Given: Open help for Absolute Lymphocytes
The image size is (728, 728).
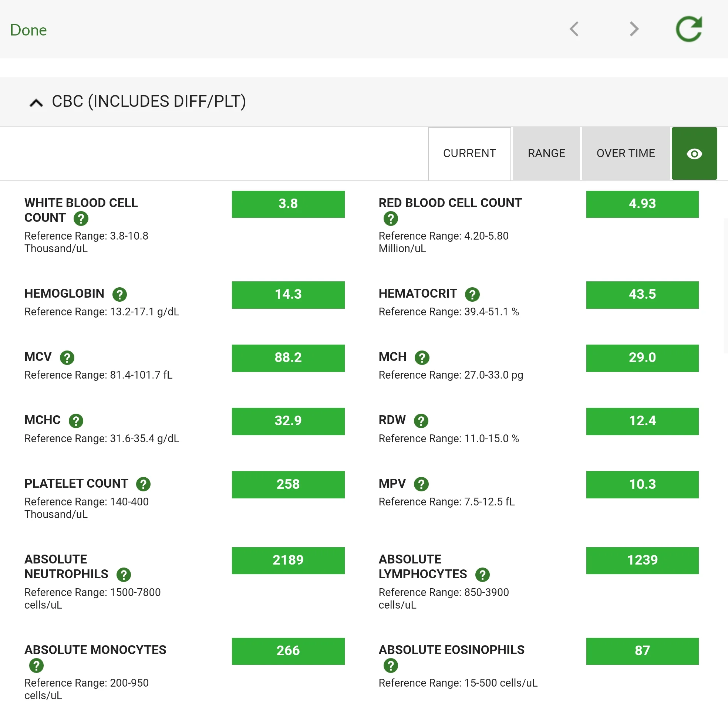Looking at the screenshot, I should click(x=482, y=575).
